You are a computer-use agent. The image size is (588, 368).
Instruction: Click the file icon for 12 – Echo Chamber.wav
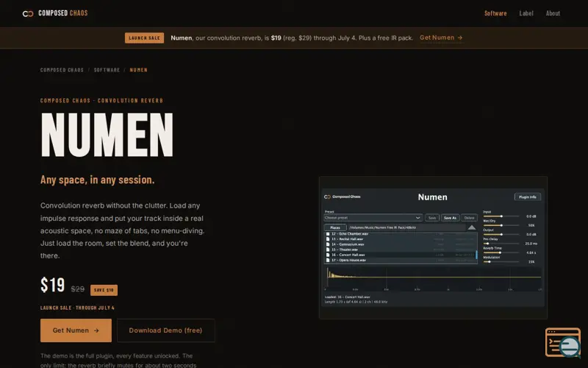click(328, 234)
